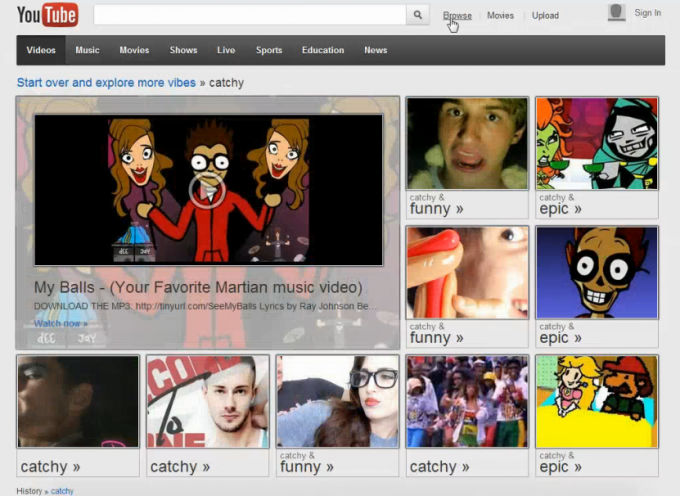Click 'Start over and explore more vibes'

point(106,82)
